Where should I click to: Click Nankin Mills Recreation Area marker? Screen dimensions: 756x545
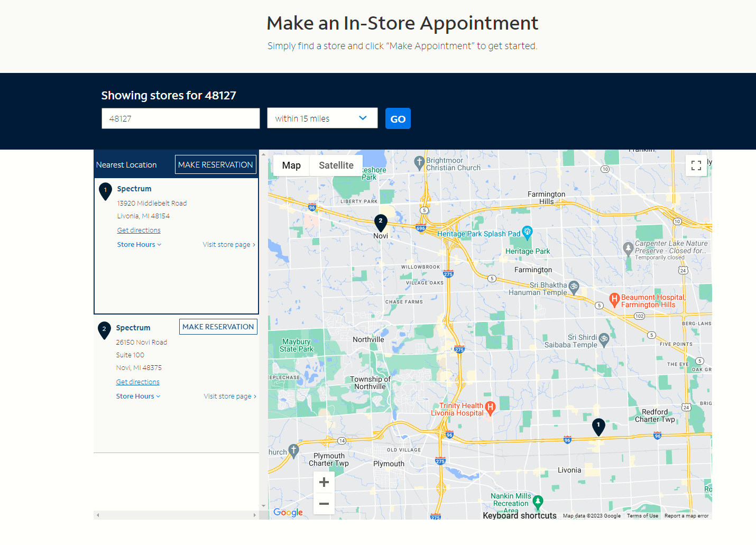[538, 502]
